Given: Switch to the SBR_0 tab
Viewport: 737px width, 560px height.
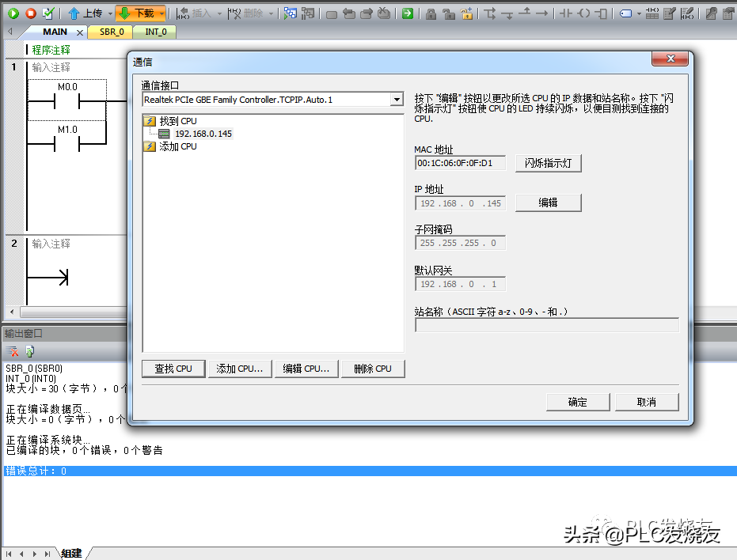Looking at the screenshot, I should pos(111,32).
